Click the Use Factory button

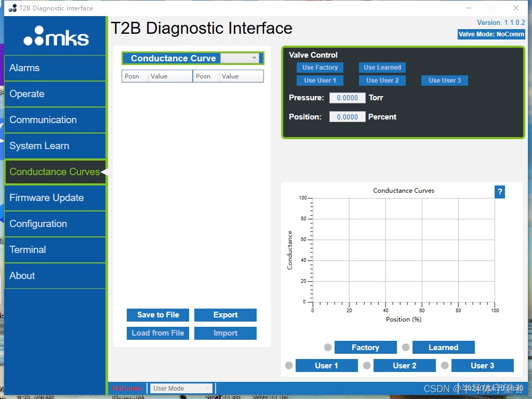click(x=320, y=68)
